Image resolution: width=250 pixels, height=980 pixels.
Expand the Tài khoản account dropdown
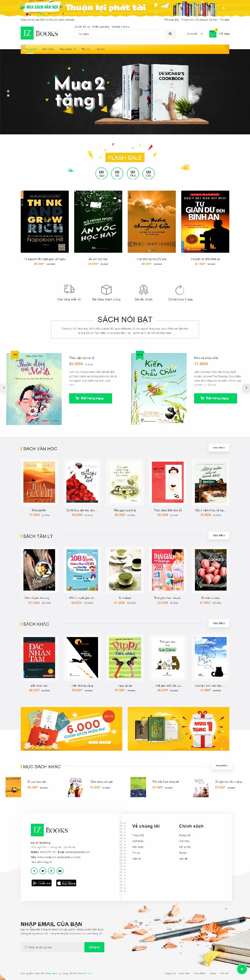[195, 34]
